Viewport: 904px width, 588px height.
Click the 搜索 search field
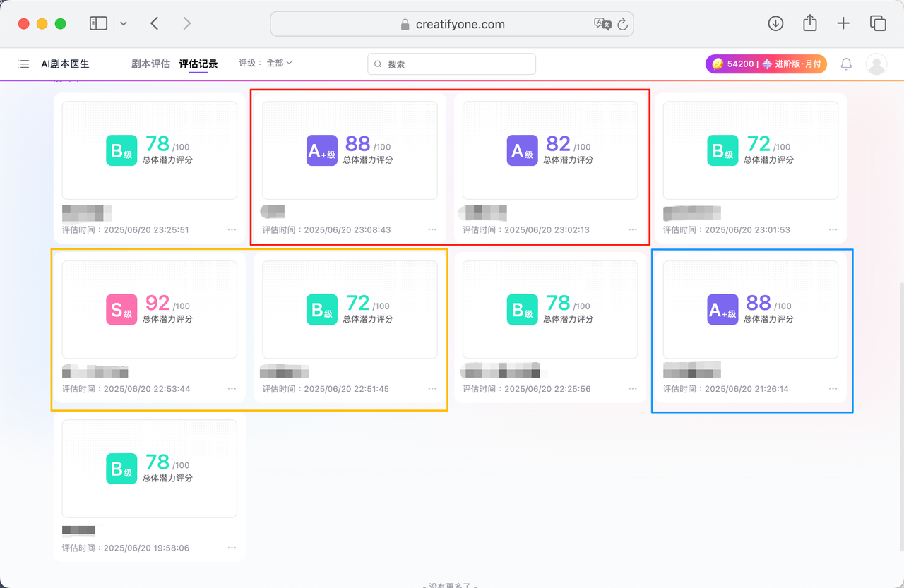pos(452,64)
